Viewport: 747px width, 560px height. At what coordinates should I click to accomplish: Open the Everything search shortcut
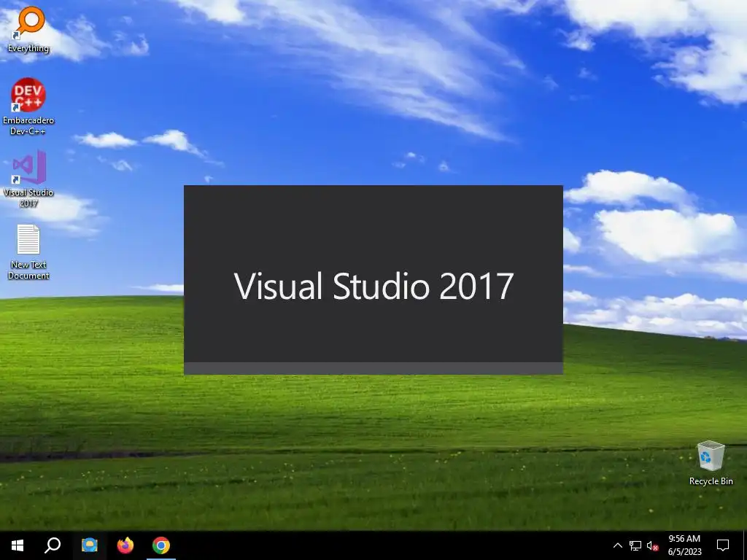[x=28, y=29]
